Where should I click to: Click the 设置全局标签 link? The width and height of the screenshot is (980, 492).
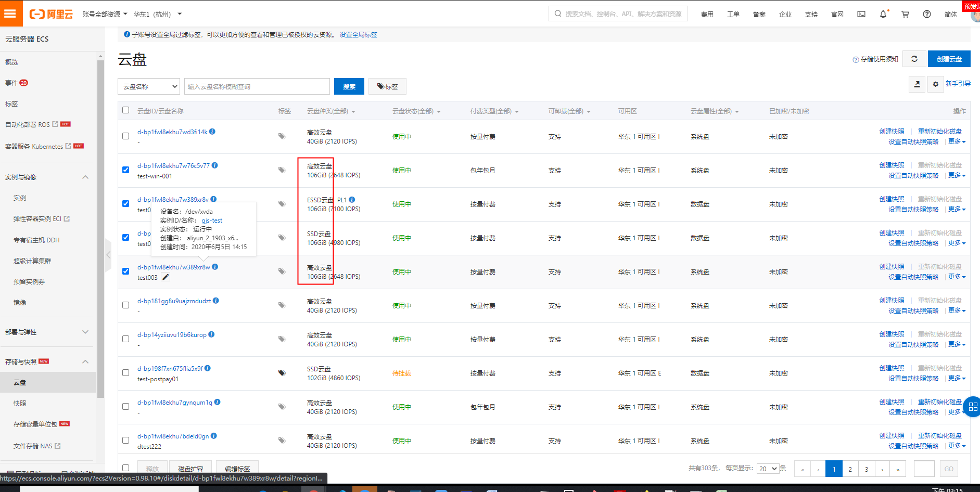coord(358,34)
